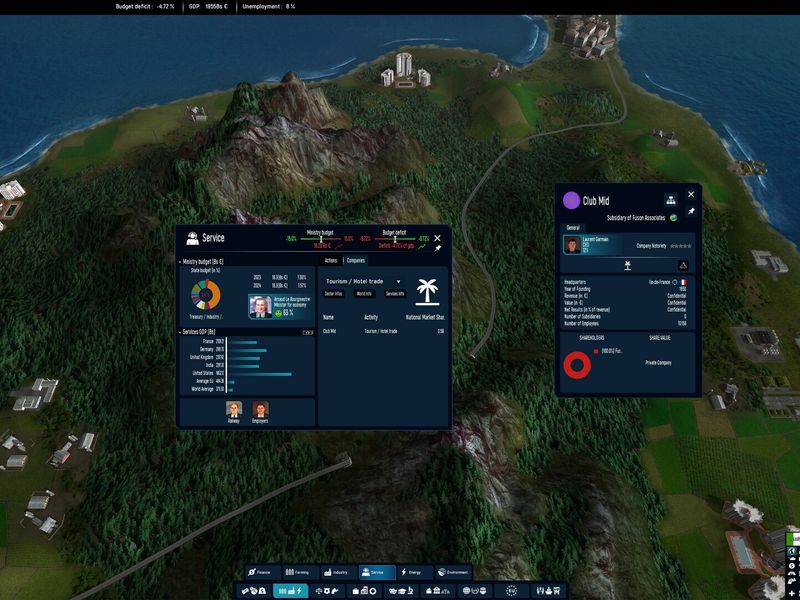Switch to the Companies tab
This screenshot has height=600, width=800.
(x=356, y=260)
